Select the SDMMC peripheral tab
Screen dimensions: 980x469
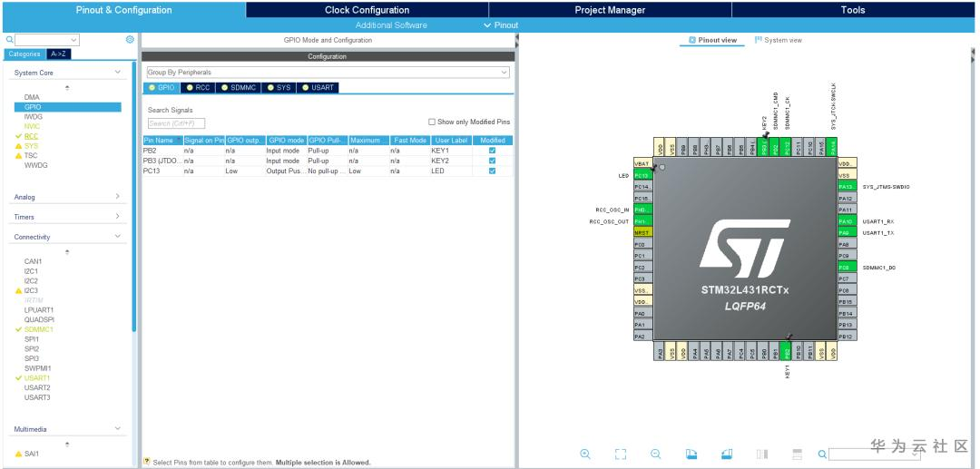pyautogui.click(x=239, y=87)
